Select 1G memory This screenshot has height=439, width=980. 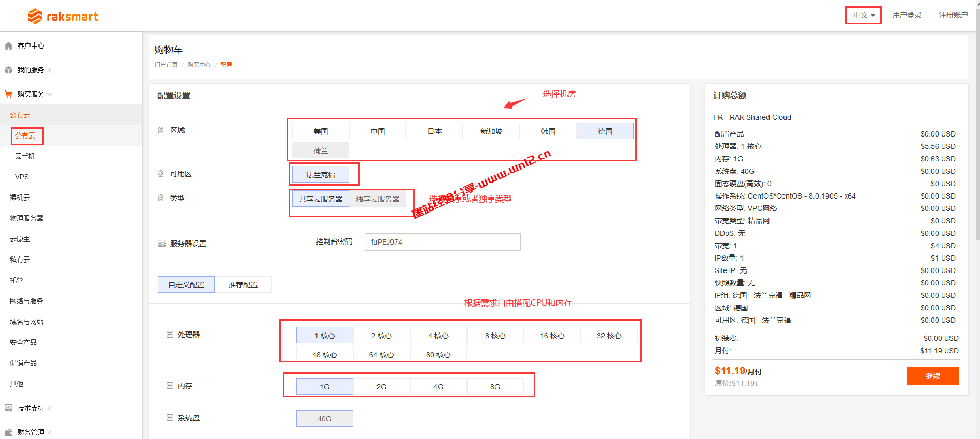click(325, 387)
